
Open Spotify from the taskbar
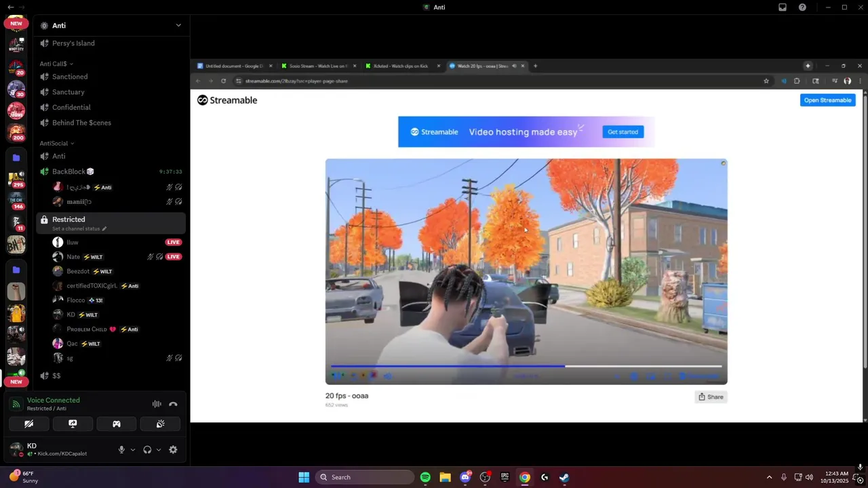click(x=425, y=477)
